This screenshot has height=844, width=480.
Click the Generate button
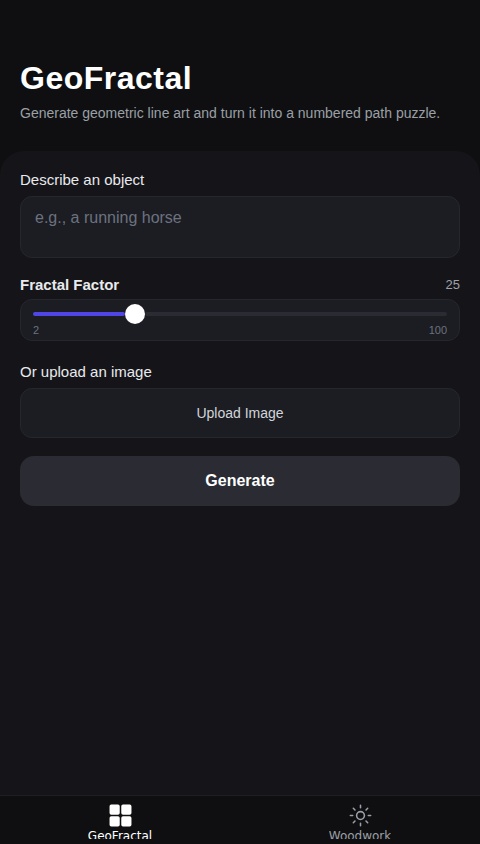point(240,481)
